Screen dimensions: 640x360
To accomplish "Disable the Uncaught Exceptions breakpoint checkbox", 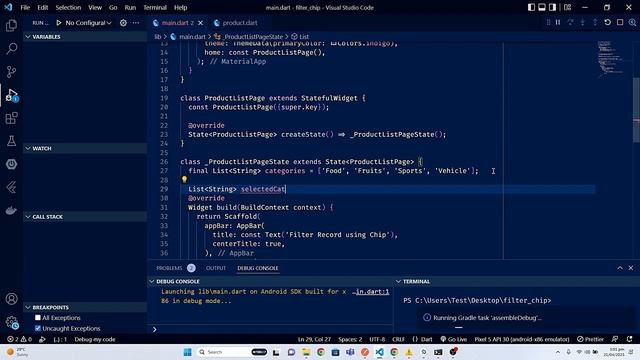I will tap(38, 328).
